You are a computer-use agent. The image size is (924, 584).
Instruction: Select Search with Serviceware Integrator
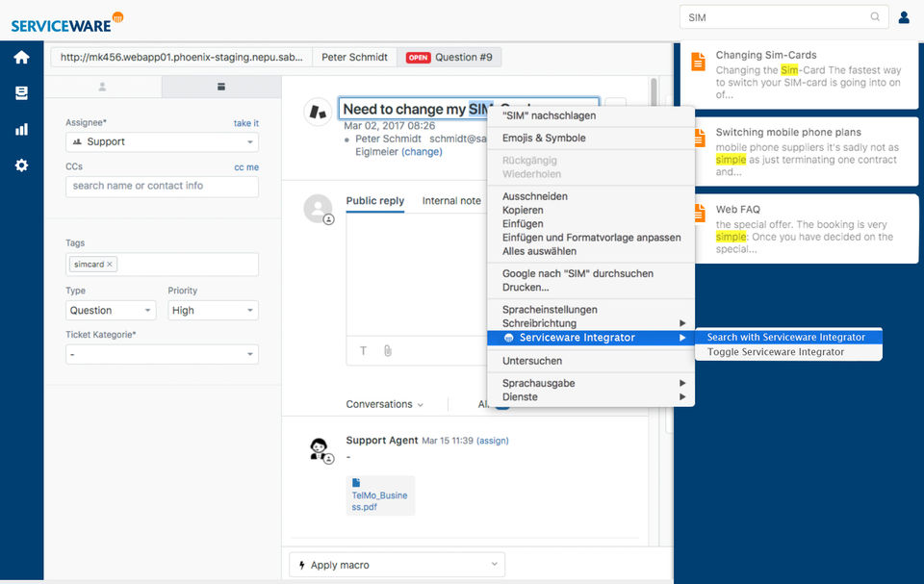pos(788,337)
